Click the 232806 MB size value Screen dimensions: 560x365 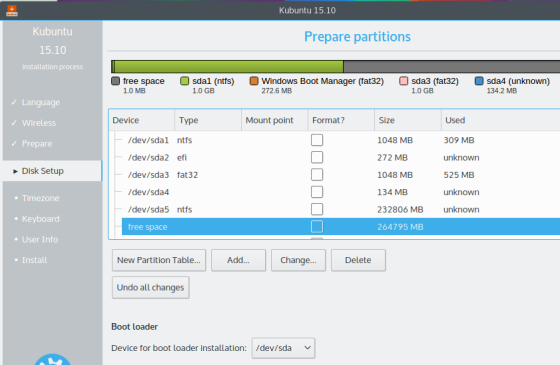point(400,210)
